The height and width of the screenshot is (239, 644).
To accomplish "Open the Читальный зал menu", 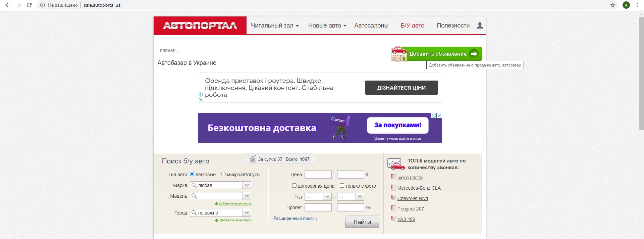I will click(x=274, y=26).
